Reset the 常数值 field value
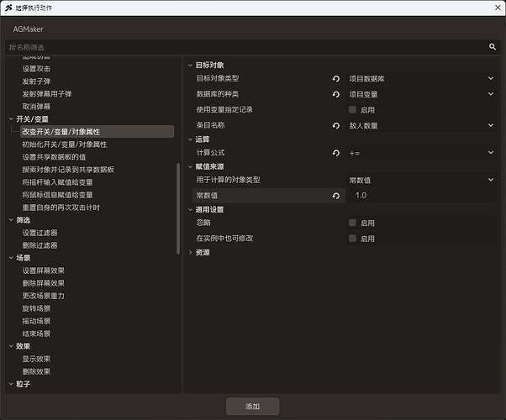The image size is (506, 420). 336,196
